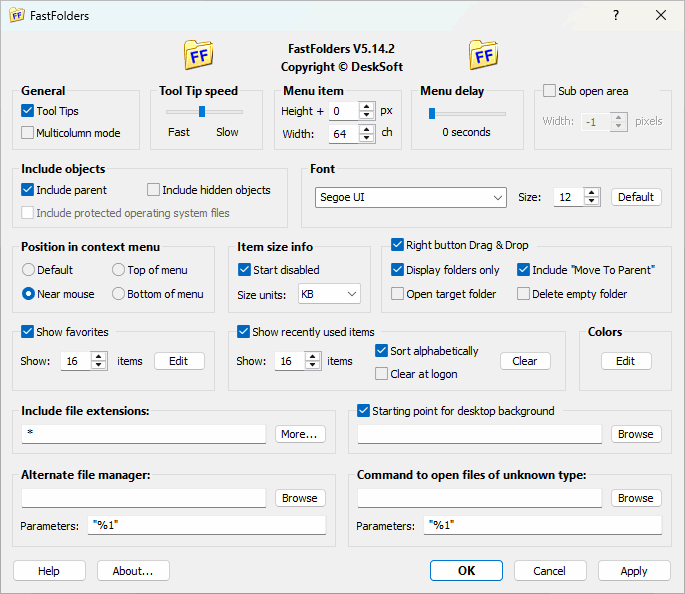Open the Size units KB dropdown

329,294
